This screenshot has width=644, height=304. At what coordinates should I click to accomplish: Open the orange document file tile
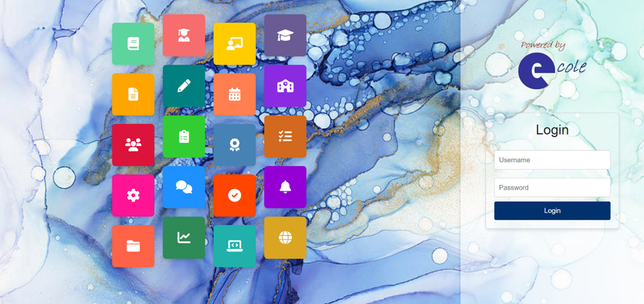pyautogui.click(x=133, y=94)
